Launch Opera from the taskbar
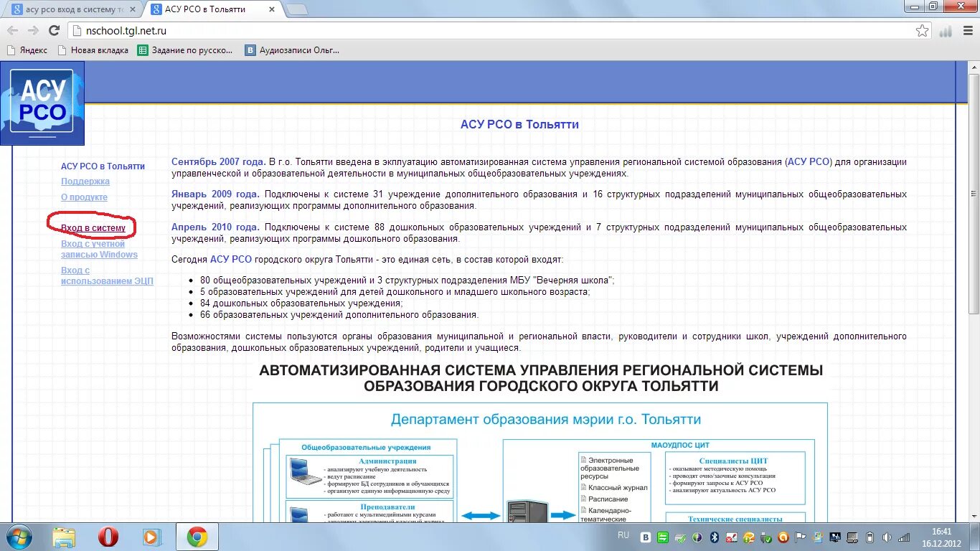This screenshot has height=551, width=980. [108, 537]
